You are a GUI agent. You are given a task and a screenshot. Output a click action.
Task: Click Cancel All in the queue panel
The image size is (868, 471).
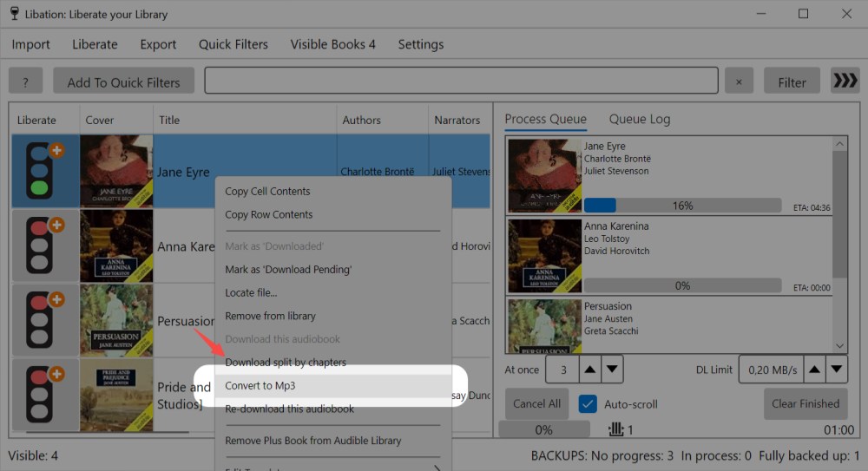(x=536, y=403)
